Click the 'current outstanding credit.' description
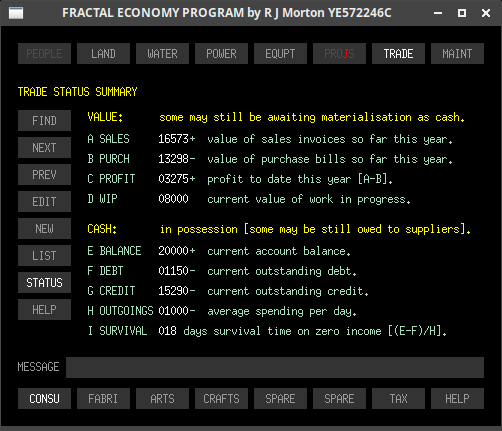The image size is (502, 431). click(x=288, y=291)
